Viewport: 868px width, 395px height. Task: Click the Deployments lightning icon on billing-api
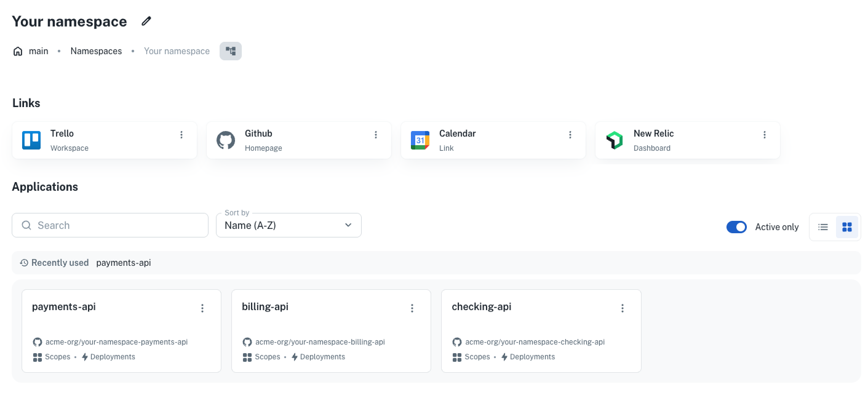pos(295,357)
